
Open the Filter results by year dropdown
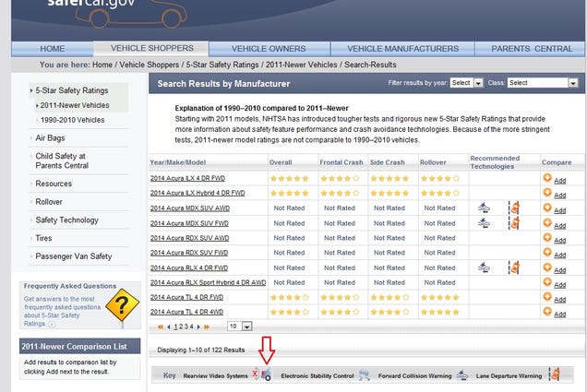(x=466, y=83)
